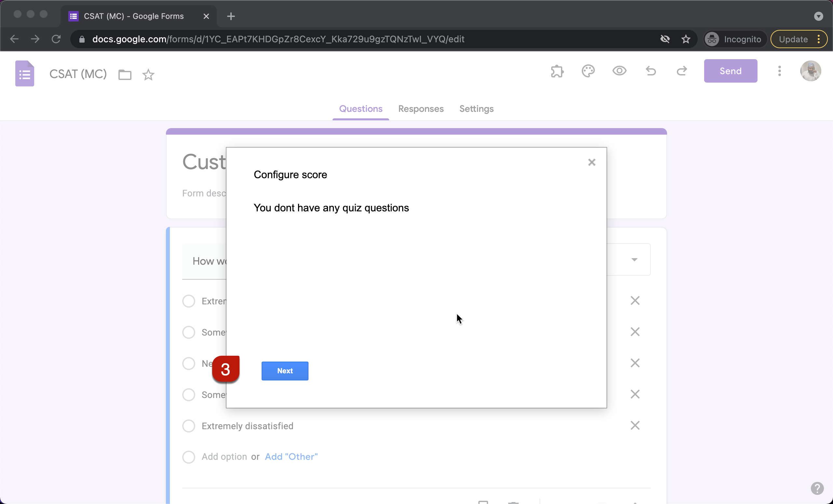Viewport: 833px width, 504px height.
Task: Preview the form with eye icon
Action: tap(619, 71)
